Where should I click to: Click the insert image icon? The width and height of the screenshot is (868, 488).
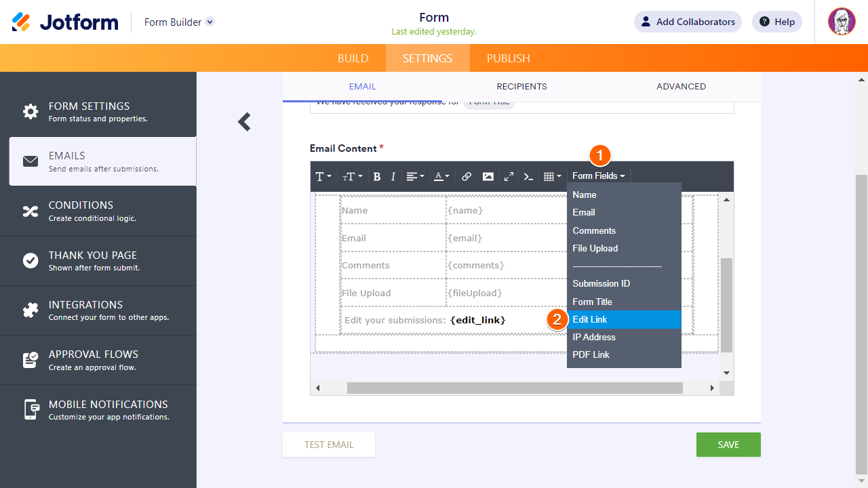coord(488,176)
